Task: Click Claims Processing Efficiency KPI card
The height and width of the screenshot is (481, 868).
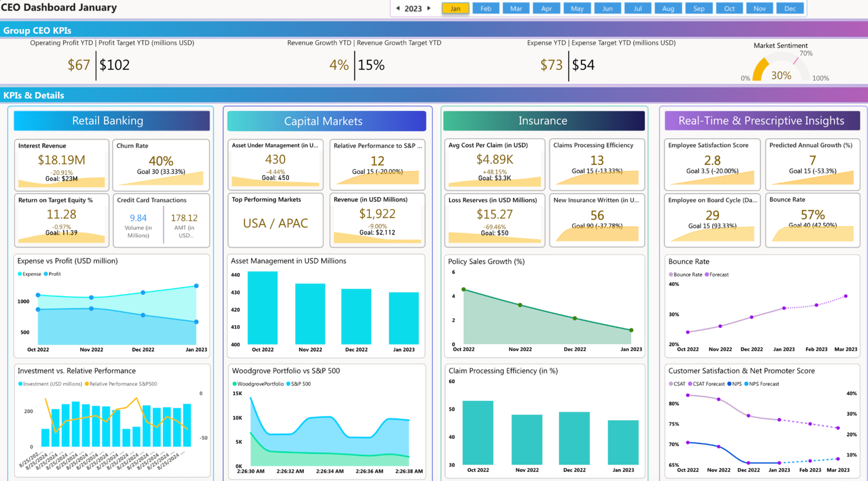Action: point(597,164)
